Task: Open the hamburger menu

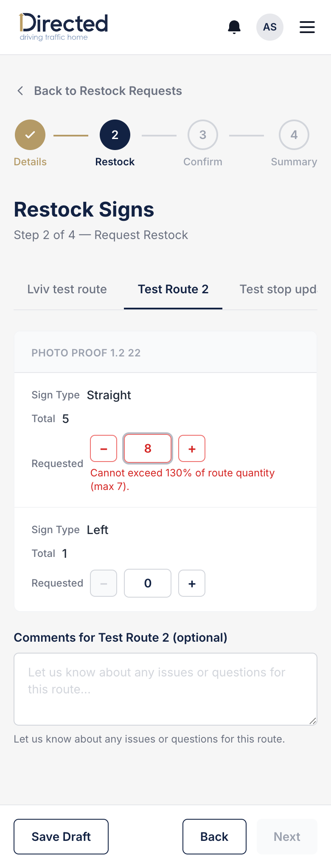Action: (x=307, y=27)
